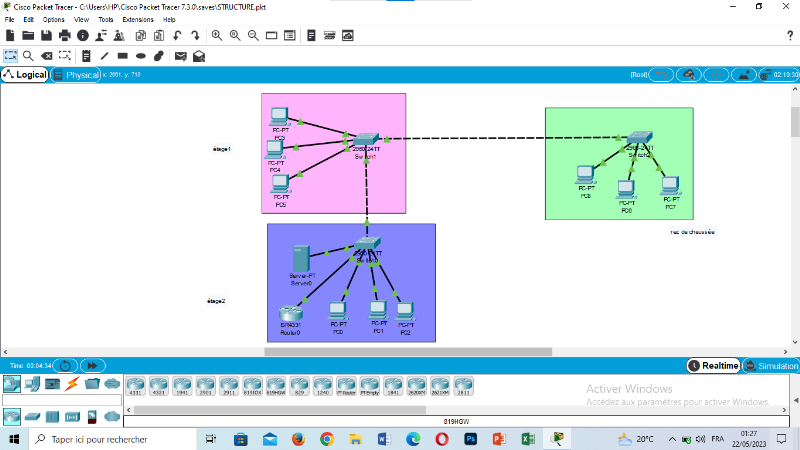Choose the Resize shape tool

(x=65, y=56)
